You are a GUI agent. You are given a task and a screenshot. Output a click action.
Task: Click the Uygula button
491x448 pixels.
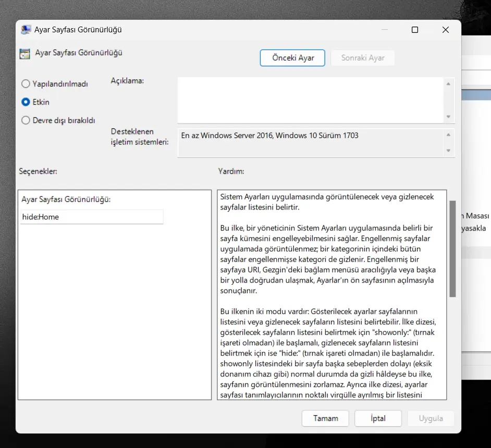[x=431, y=418]
